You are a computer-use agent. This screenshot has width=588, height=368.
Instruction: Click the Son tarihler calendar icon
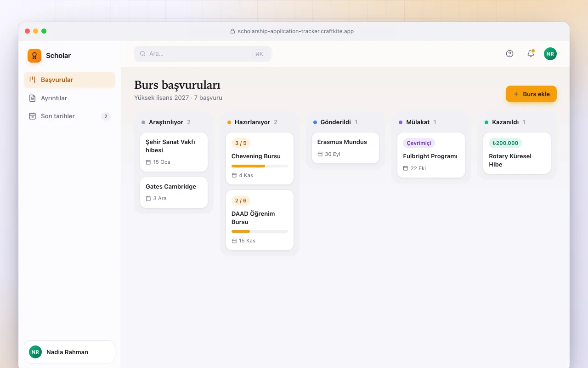(x=32, y=116)
